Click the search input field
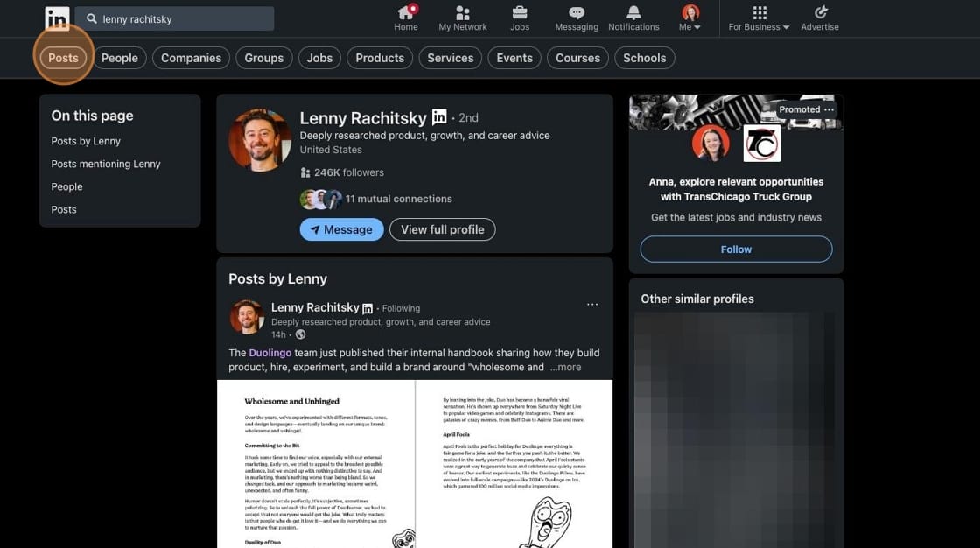 pyautogui.click(x=175, y=18)
